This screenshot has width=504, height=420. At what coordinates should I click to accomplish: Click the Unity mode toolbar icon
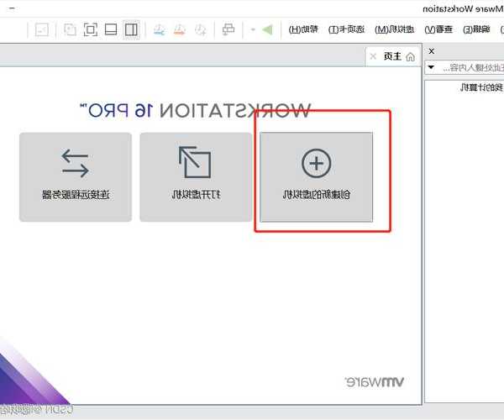[x=69, y=30]
